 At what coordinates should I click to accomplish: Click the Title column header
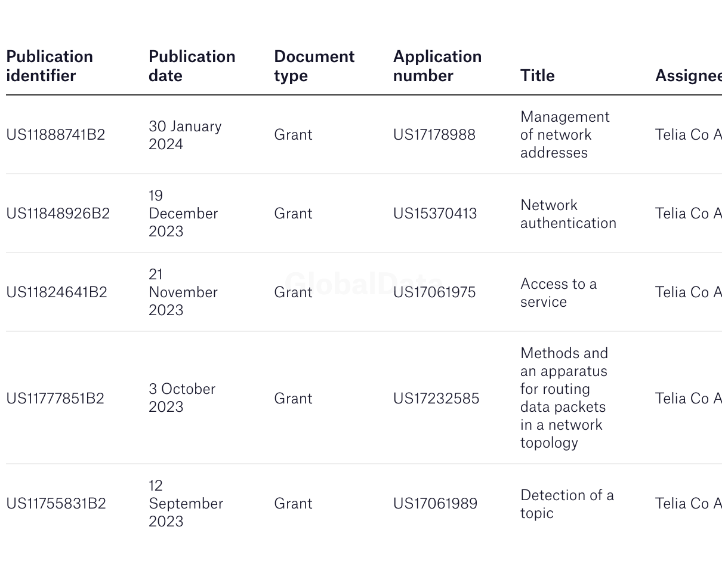tap(537, 76)
